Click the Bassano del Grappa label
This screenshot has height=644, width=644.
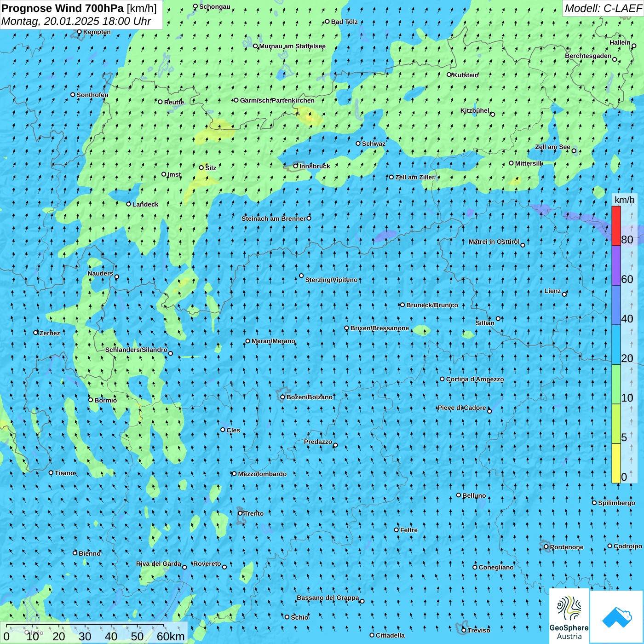click(x=328, y=598)
